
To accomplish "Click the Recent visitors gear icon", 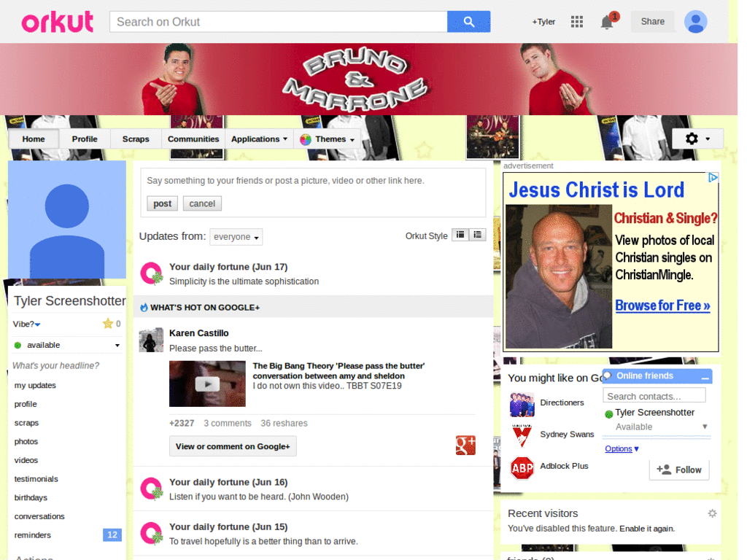I will (712, 513).
